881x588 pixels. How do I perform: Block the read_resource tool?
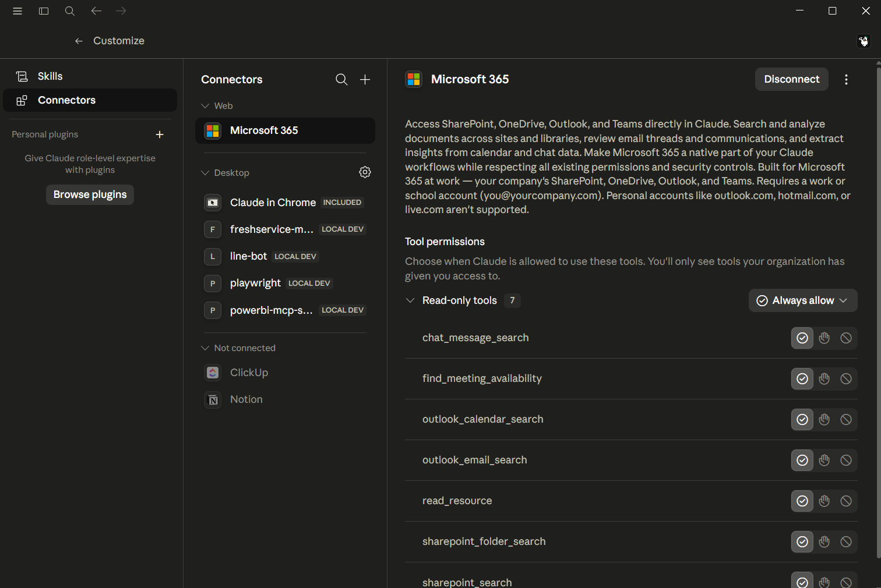pos(846,501)
